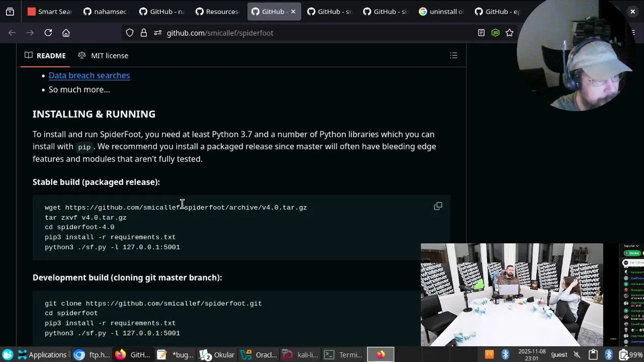Screen dimensions: 644x362
Task: Open the orange tray icon
Action: coord(489,355)
